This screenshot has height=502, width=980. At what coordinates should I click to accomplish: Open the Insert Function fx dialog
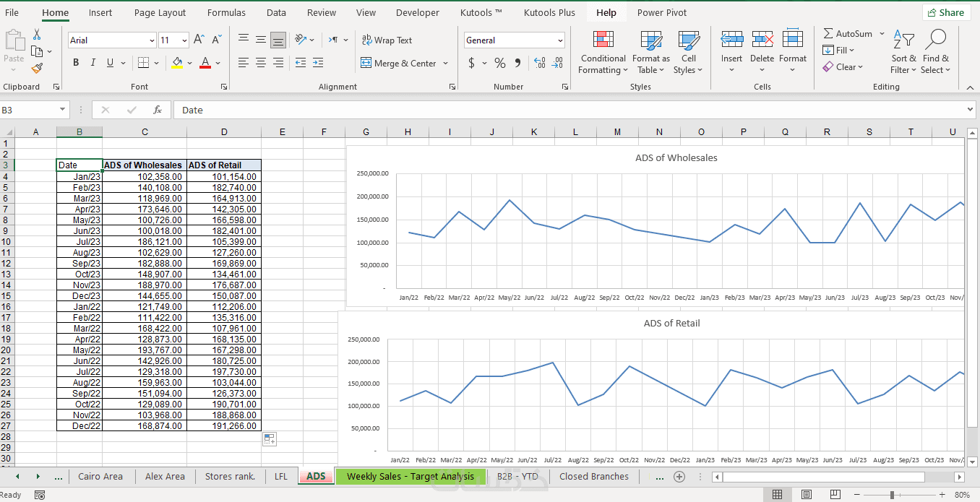(x=158, y=110)
